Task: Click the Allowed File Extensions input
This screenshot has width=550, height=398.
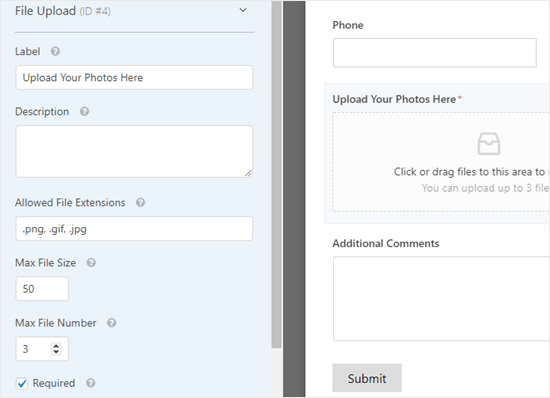Action: click(134, 229)
